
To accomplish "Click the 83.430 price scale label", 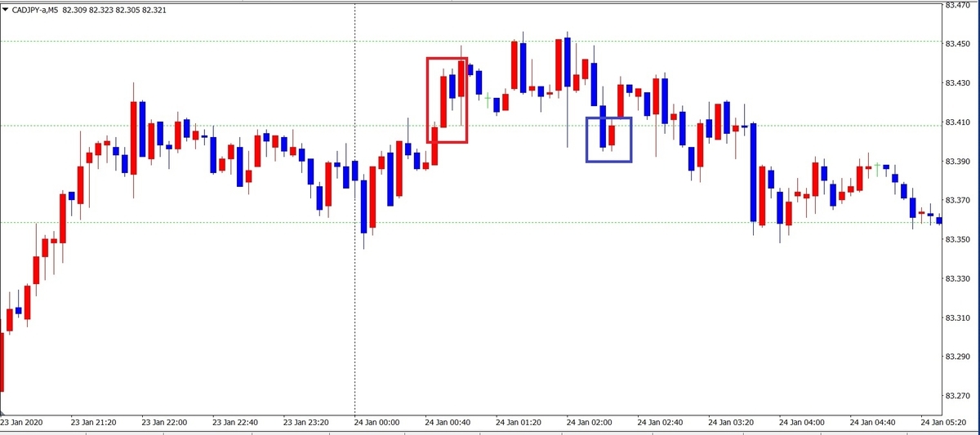I will (x=957, y=83).
